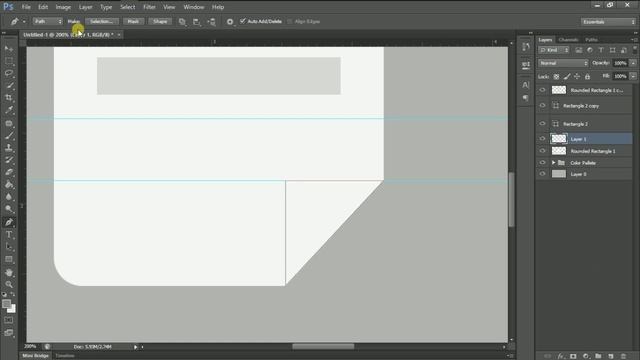Open the Pen tool preset picker arrow
640x360 pixels.
point(24,22)
